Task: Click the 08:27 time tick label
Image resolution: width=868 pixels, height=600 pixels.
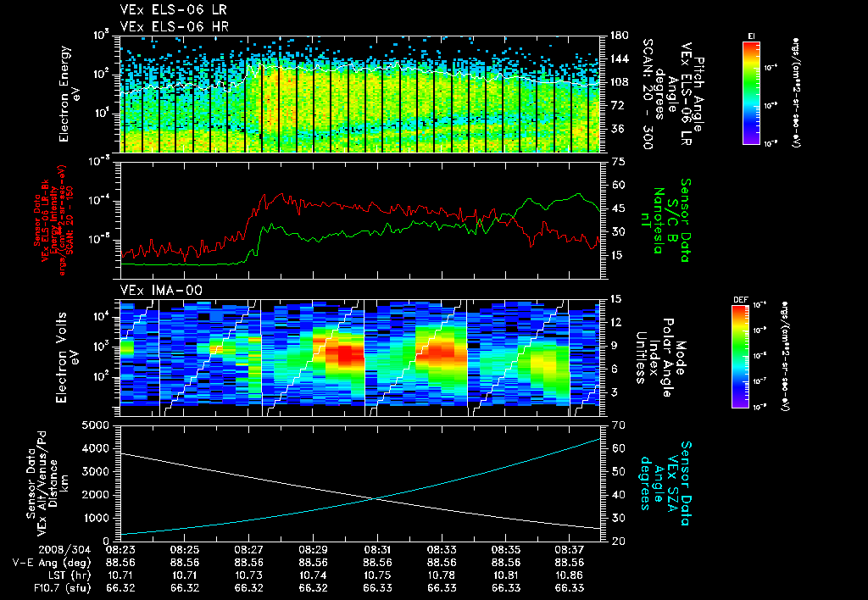Action: pos(248,550)
